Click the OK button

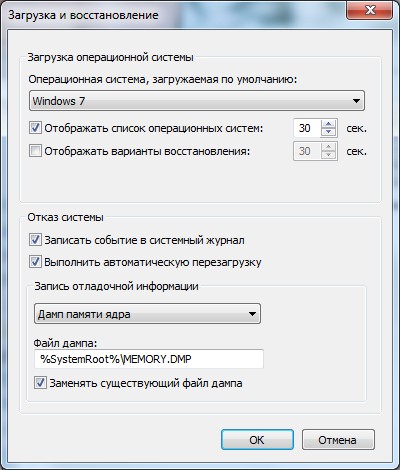[x=257, y=440]
